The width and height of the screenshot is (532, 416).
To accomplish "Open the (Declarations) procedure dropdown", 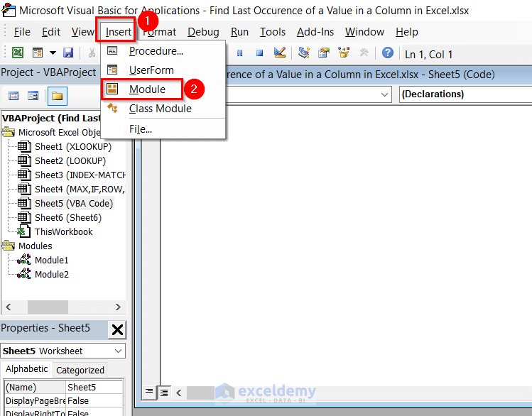I will pyautogui.click(x=465, y=94).
